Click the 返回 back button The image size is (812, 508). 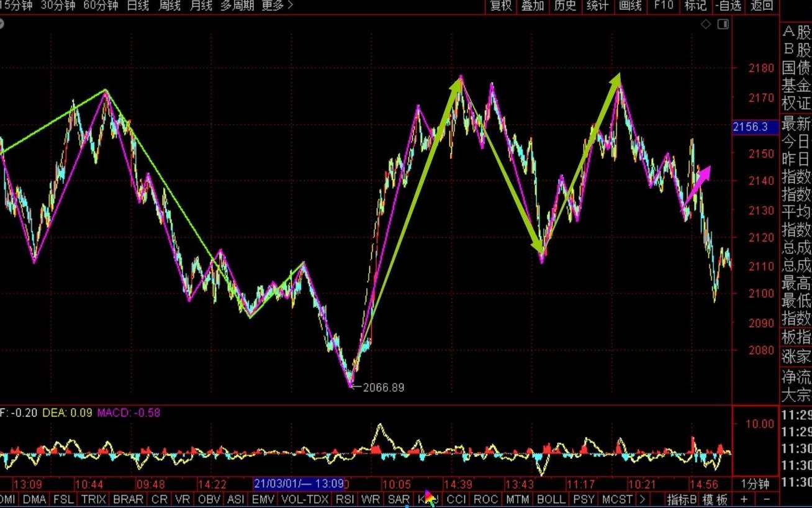click(762, 6)
